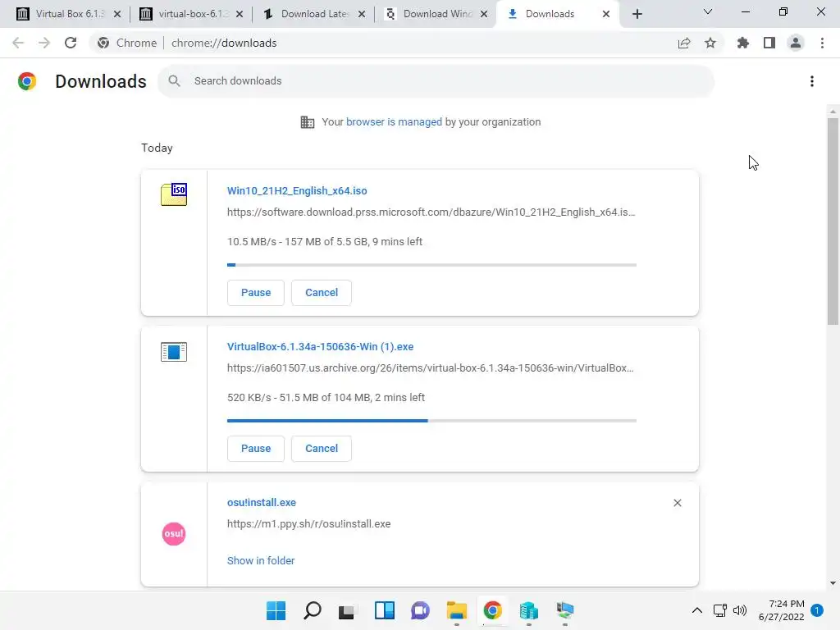
Task: Click the VirtualBox exe file icon
Action: click(174, 352)
